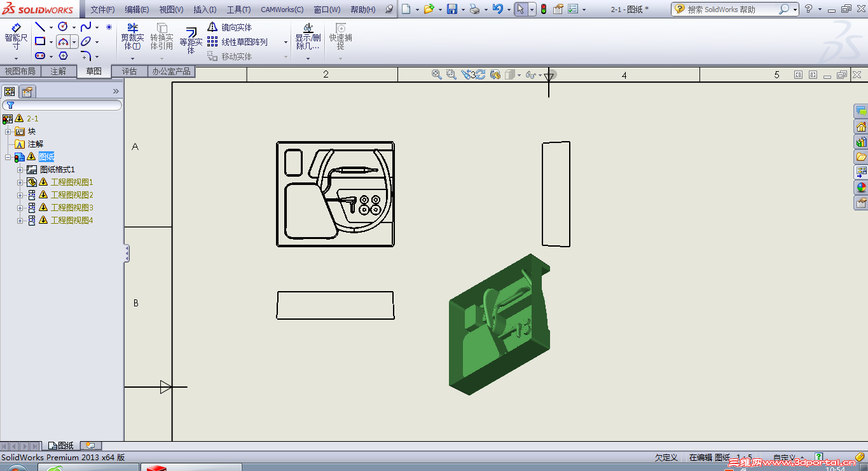Expand the 工程图视图1 tree node
The width and height of the screenshot is (868, 471).
tap(20, 182)
